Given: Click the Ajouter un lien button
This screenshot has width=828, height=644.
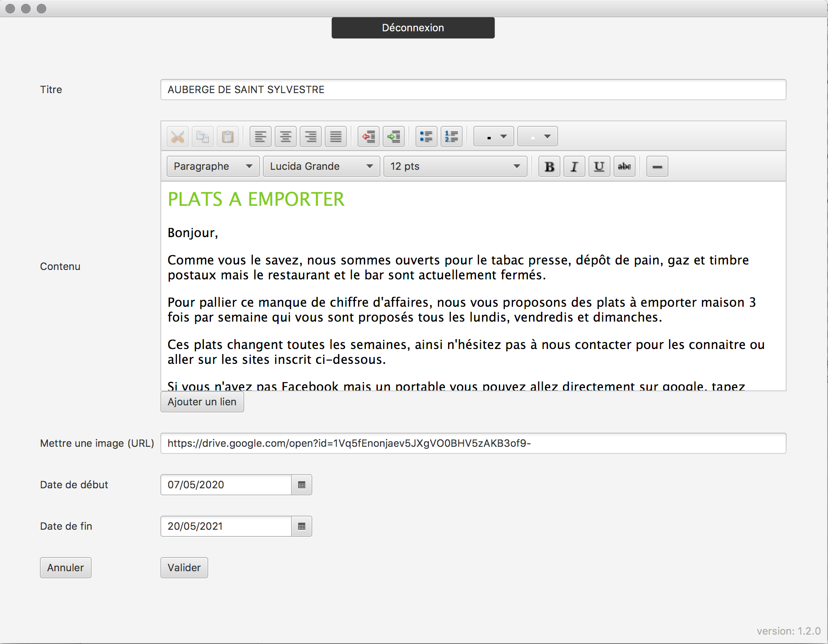Looking at the screenshot, I should tap(202, 402).
